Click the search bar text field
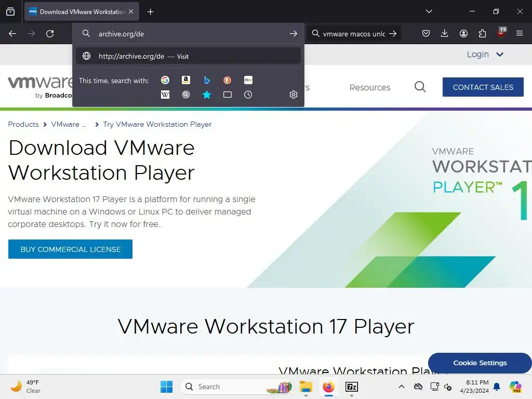The width and height of the screenshot is (532, 399). [x=354, y=34]
